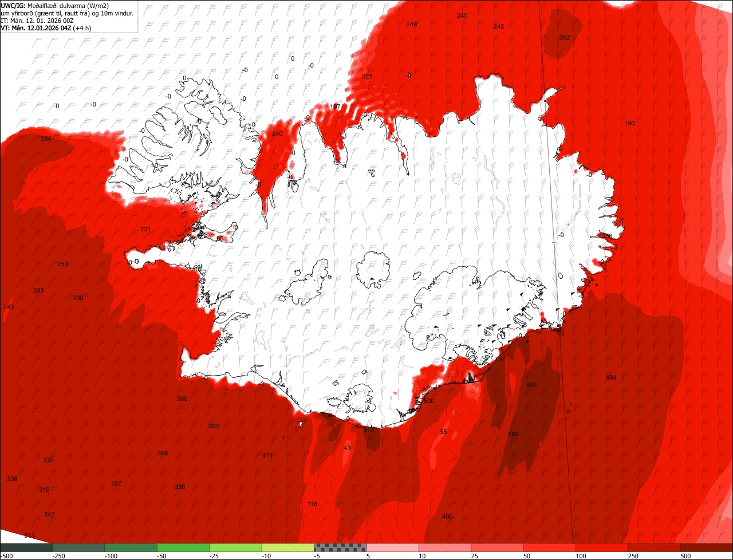The height and width of the screenshot is (560, 733).
Task: Click the 253 flux value on the map
Action: [62, 264]
